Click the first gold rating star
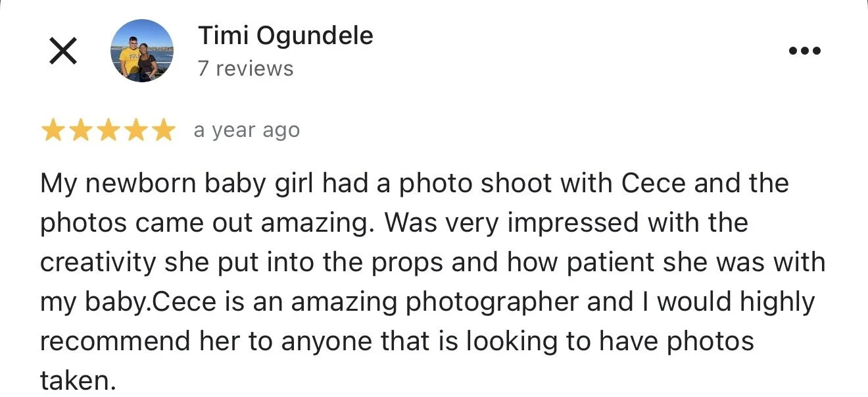 coord(53,131)
